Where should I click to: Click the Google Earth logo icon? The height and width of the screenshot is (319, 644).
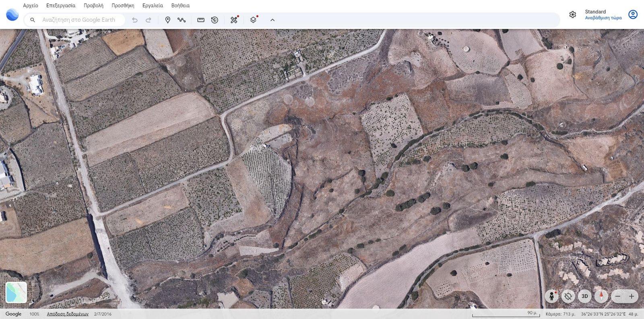[x=12, y=15]
